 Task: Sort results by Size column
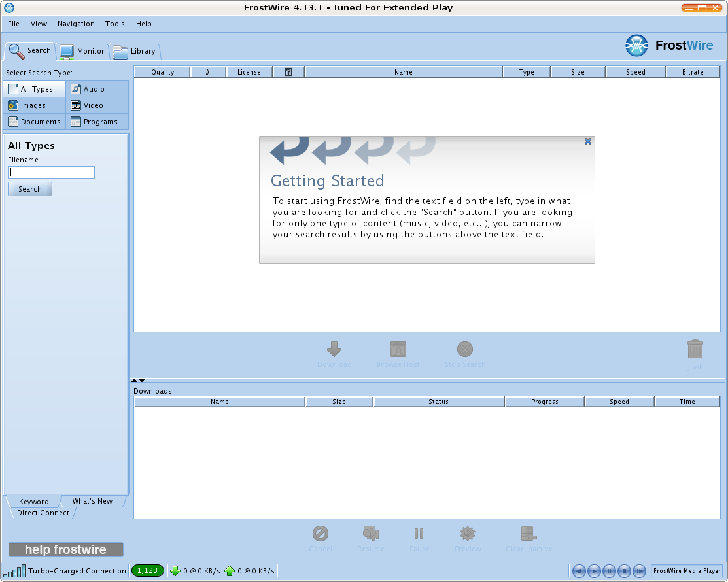[x=578, y=72]
